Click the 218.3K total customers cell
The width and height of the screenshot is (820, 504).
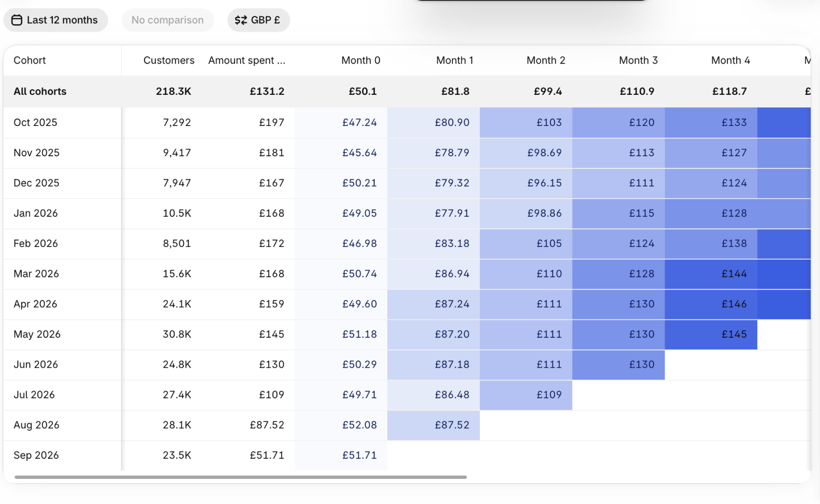[174, 92]
